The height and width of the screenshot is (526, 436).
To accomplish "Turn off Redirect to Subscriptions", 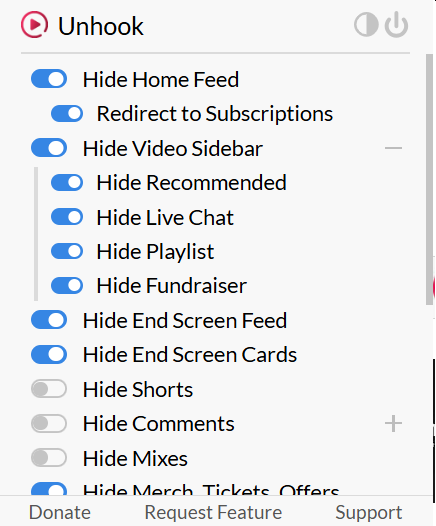I will (x=67, y=113).
